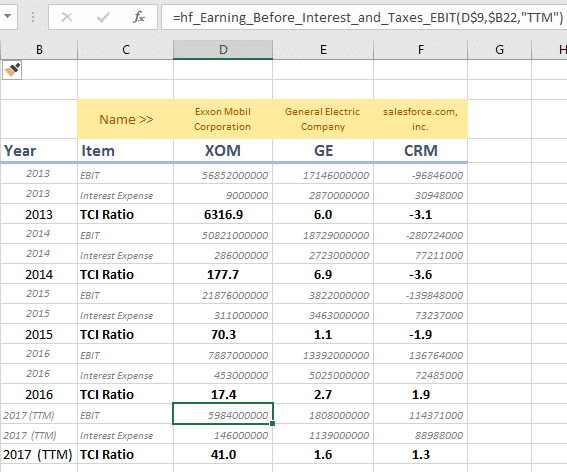
Task: Click GE 2014 EBIT value 18729000000
Action: (323, 235)
